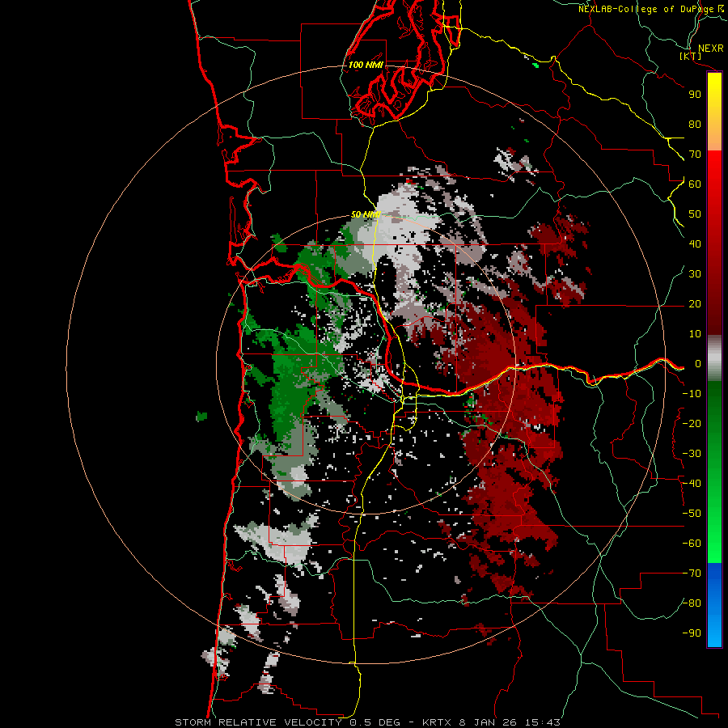Select the "20" value on the velocity scale

coord(695,303)
